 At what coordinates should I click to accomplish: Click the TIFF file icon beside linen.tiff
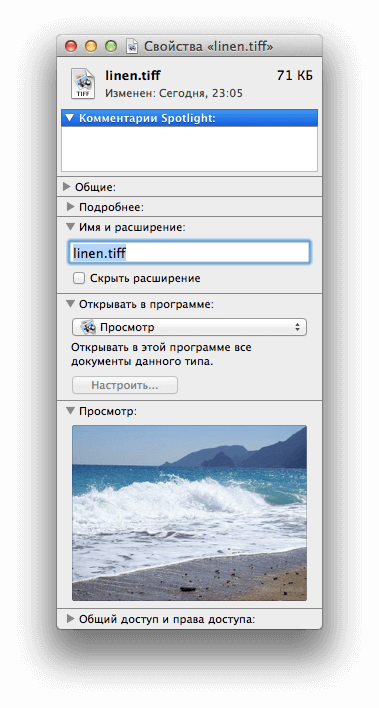[83, 83]
